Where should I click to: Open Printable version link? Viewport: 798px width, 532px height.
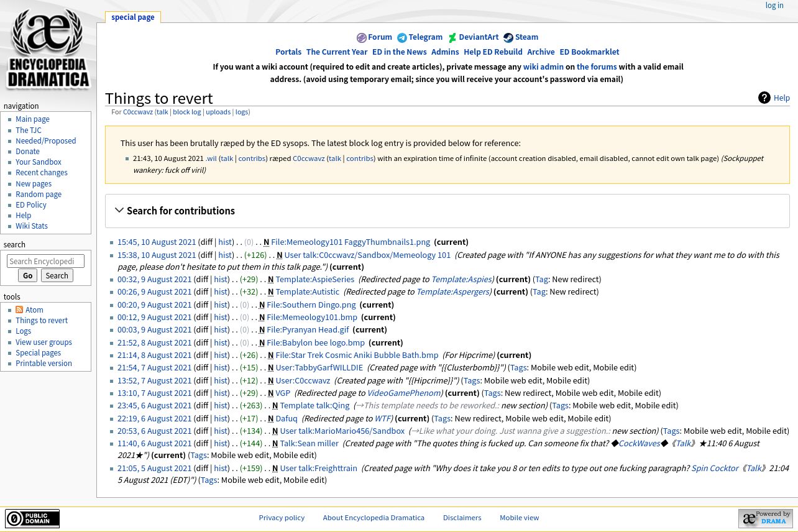coord(44,363)
